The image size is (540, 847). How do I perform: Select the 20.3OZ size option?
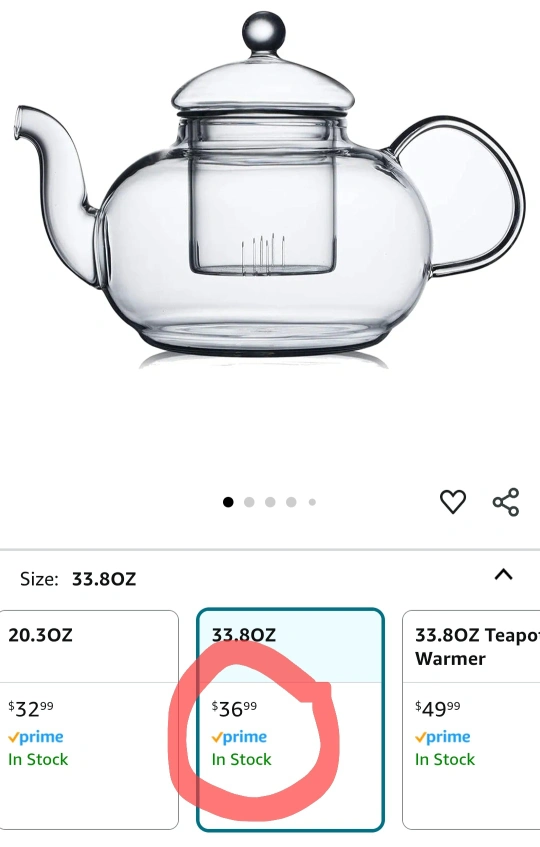tap(89, 720)
